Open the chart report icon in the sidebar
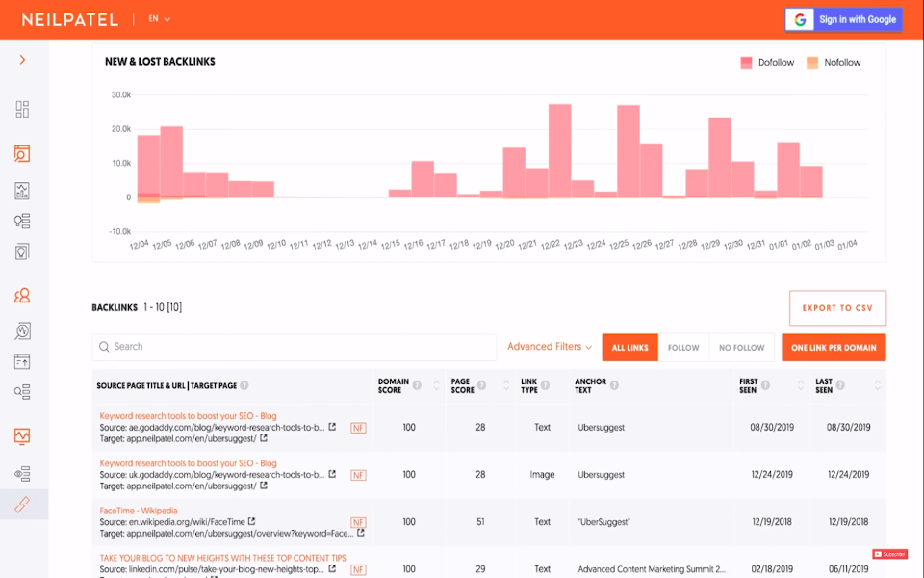 pyautogui.click(x=22, y=191)
